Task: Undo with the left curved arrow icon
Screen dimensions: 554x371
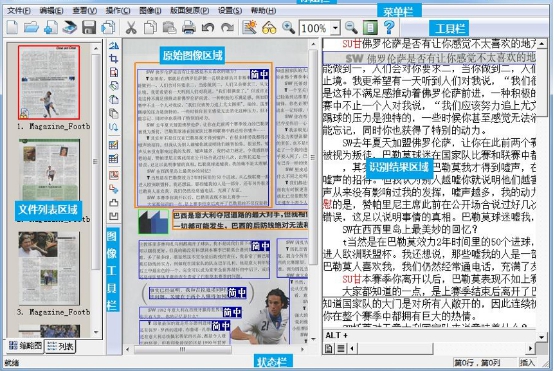Action: [208, 28]
